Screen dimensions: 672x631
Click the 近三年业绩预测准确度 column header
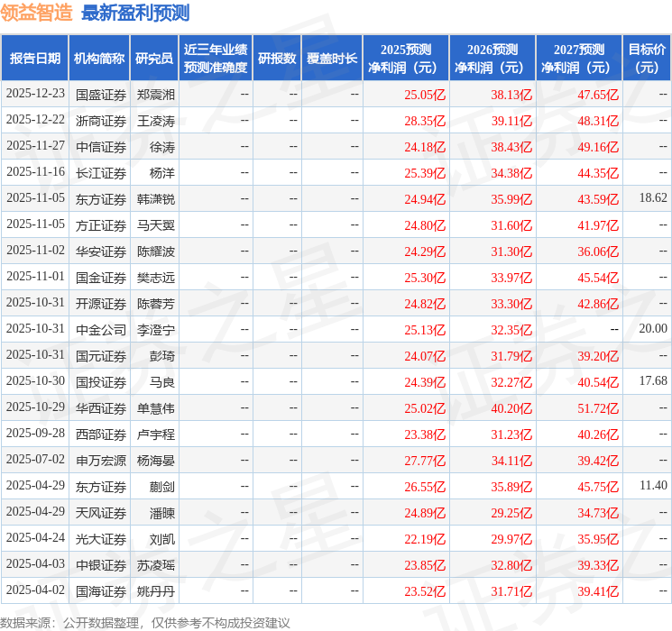point(215,58)
